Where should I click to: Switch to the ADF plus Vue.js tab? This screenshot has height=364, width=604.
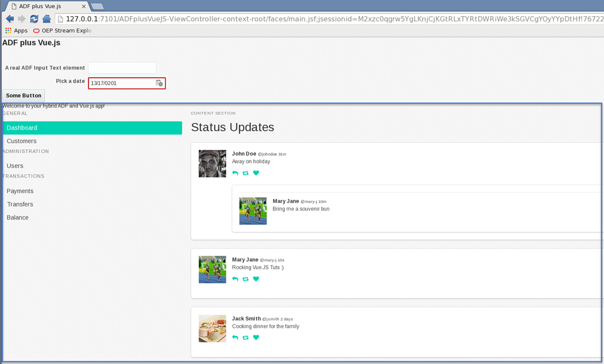[x=44, y=6]
